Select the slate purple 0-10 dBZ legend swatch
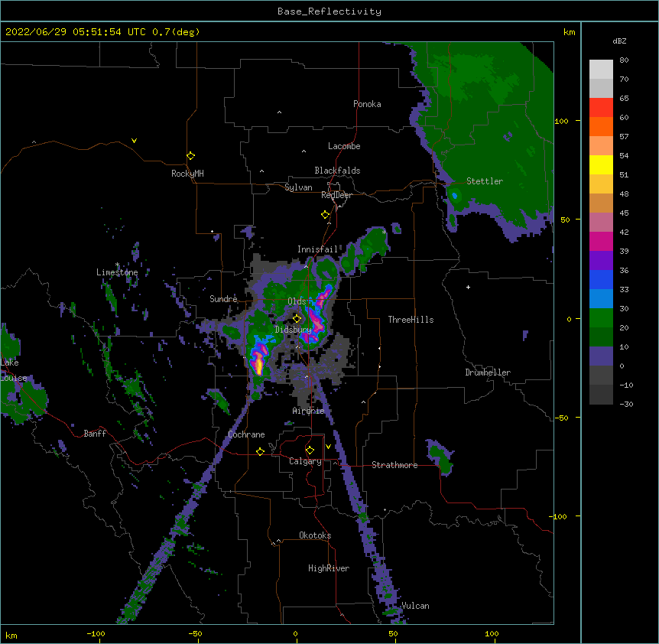This screenshot has height=644, width=659. click(x=601, y=356)
